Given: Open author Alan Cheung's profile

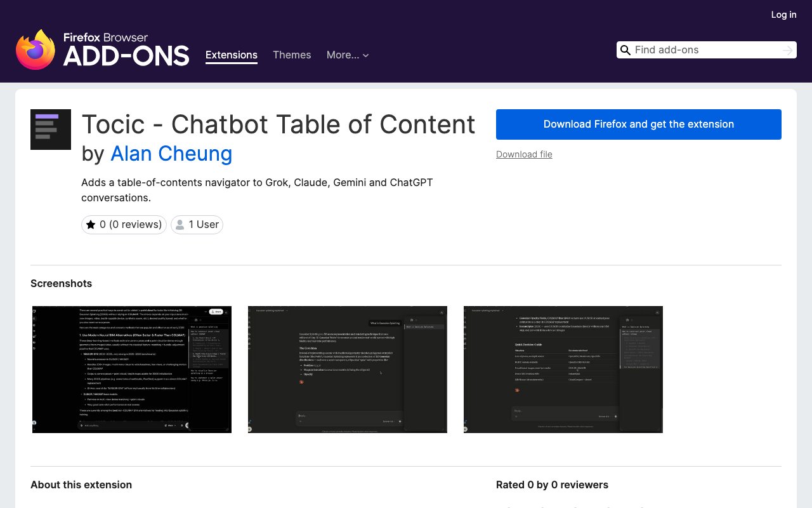Looking at the screenshot, I should click(x=171, y=154).
